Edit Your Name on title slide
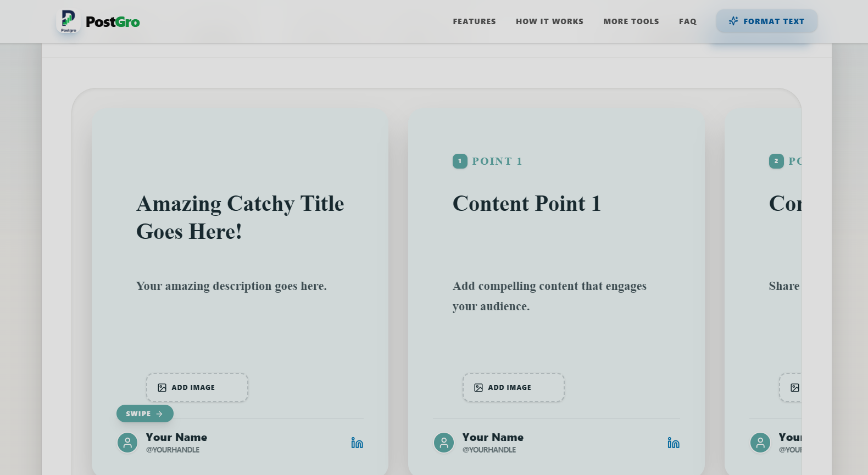Image resolution: width=868 pixels, height=475 pixels. click(x=176, y=437)
